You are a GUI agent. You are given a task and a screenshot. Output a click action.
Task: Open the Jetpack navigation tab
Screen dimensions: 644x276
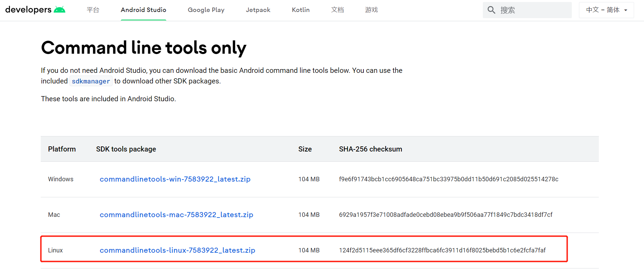pos(258,10)
